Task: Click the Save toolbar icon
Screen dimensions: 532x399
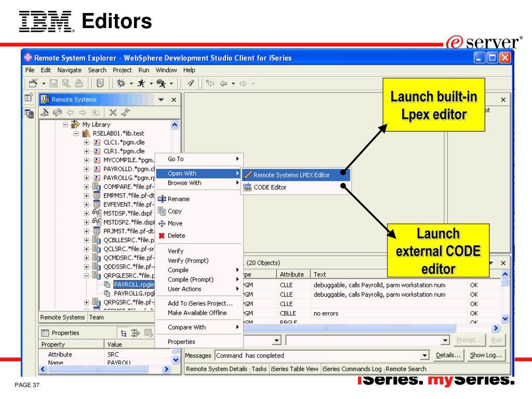Action: [x=54, y=83]
